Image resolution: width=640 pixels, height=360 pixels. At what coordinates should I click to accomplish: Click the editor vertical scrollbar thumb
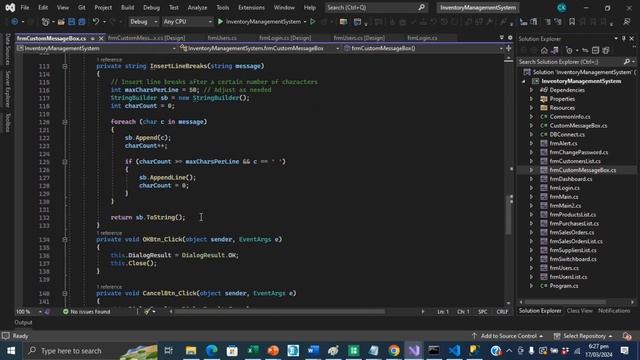[x=508, y=214]
